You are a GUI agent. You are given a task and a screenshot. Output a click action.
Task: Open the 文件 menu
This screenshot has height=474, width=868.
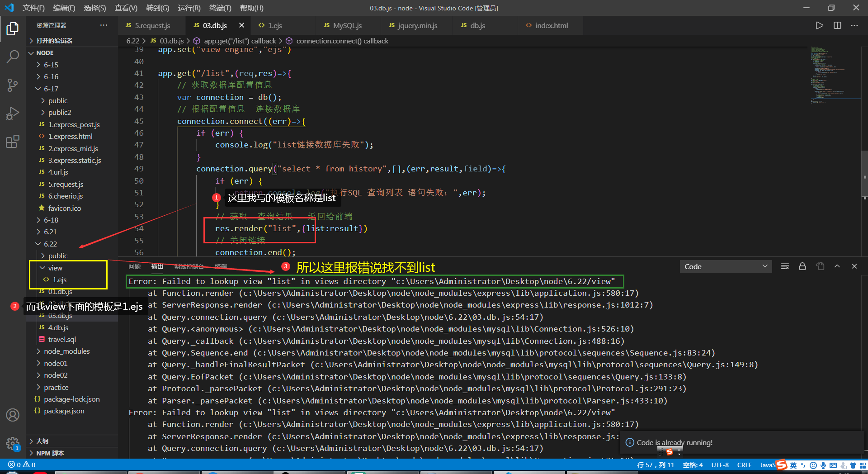[x=33, y=8]
